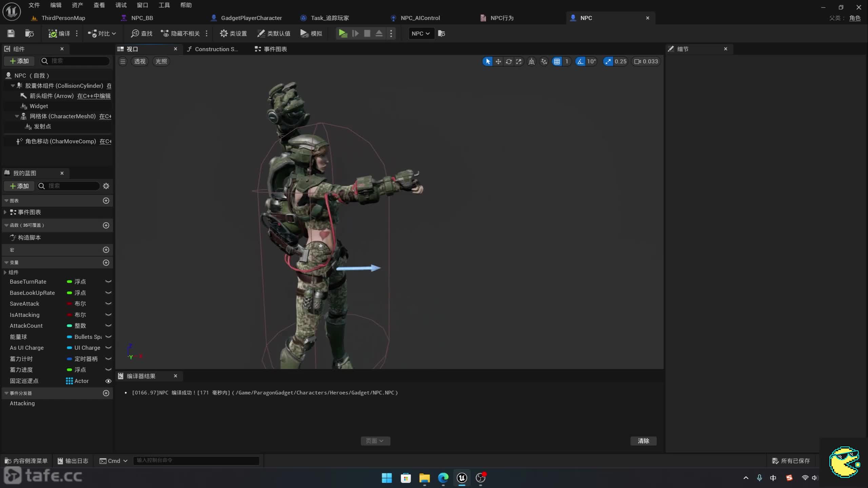
Task: Toggle rotation snapping angle icon
Action: click(580, 61)
